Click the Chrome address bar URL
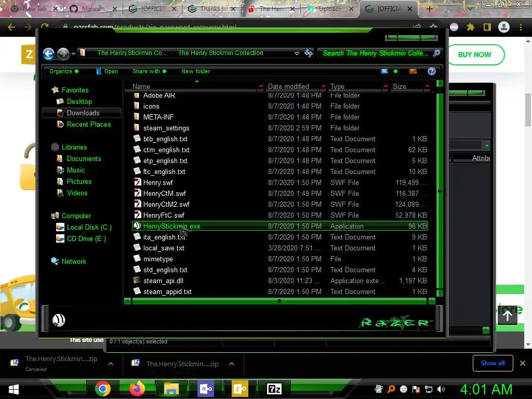532x399 pixels. (x=155, y=27)
